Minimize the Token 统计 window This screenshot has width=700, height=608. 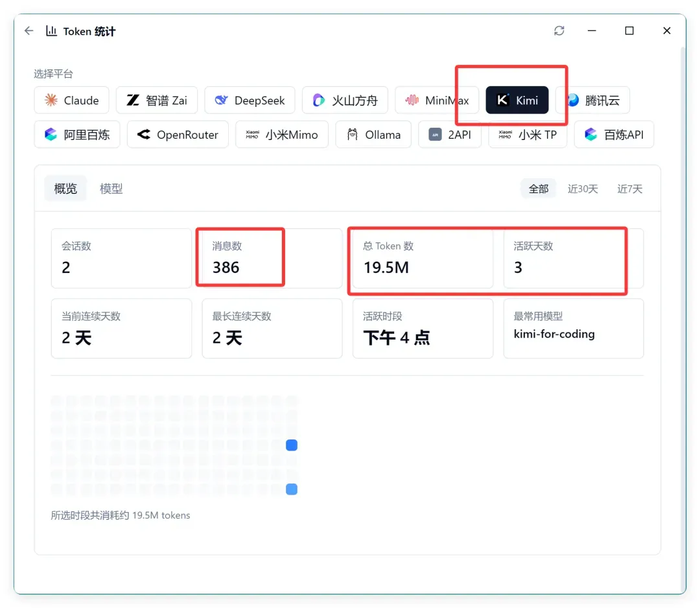pyautogui.click(x=592, y=30)
